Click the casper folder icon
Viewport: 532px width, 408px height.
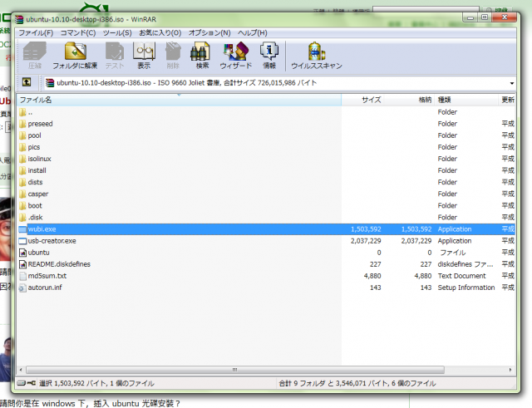pos(22,194)
